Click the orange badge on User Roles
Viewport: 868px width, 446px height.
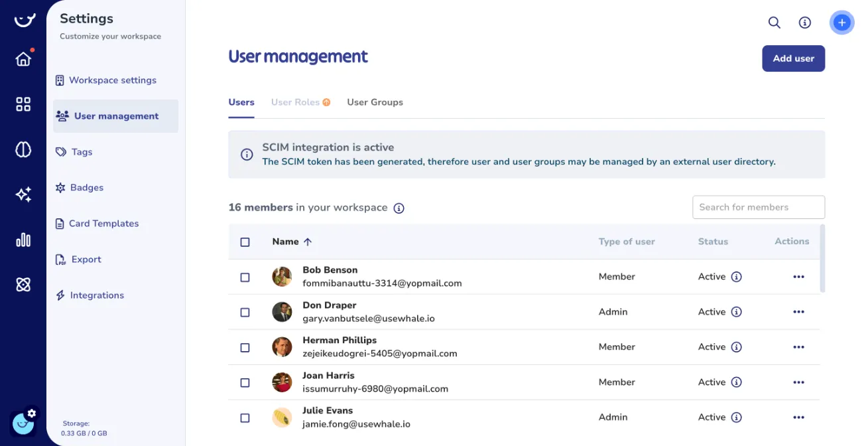326,102
